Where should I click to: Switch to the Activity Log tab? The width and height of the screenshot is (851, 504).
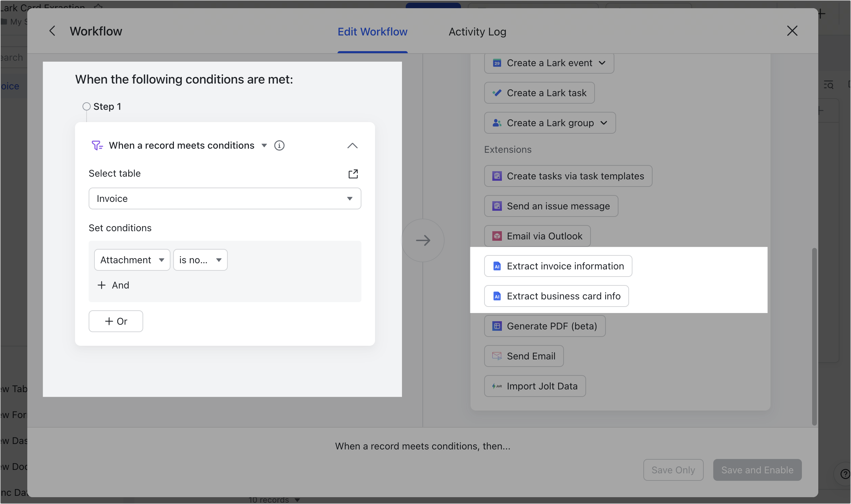click(477, 31)
